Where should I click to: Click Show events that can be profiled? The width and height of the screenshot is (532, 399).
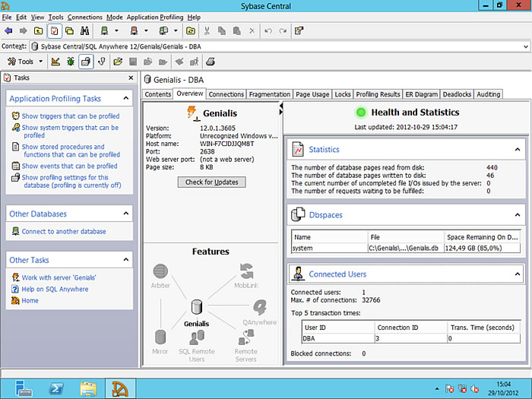click(70, 166)
